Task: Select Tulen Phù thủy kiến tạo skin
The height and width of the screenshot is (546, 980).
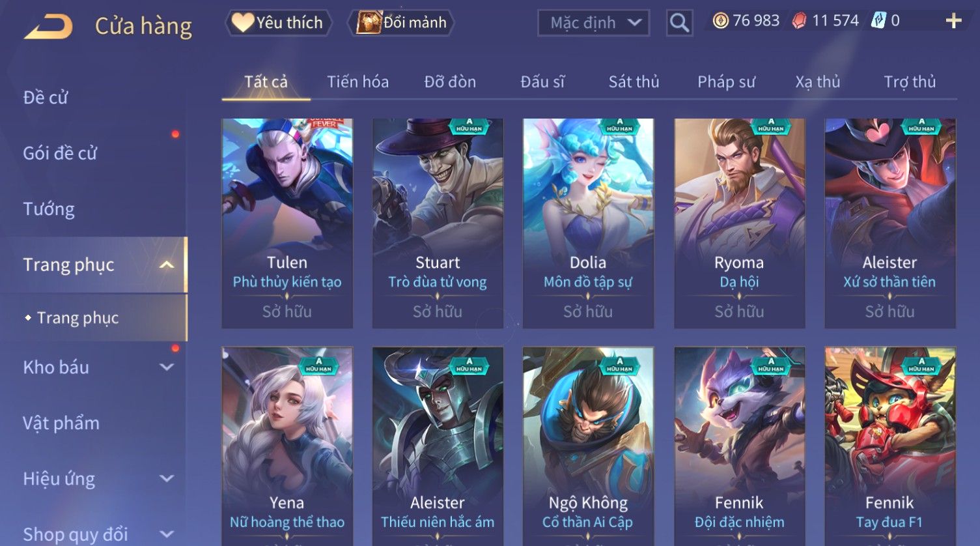Action: (x=287, y=223)
